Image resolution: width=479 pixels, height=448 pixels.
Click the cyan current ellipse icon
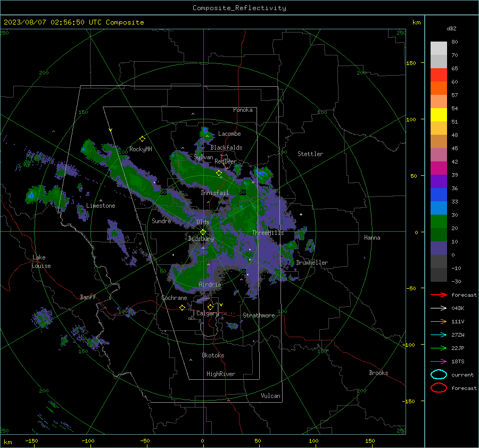pos(439,374)
